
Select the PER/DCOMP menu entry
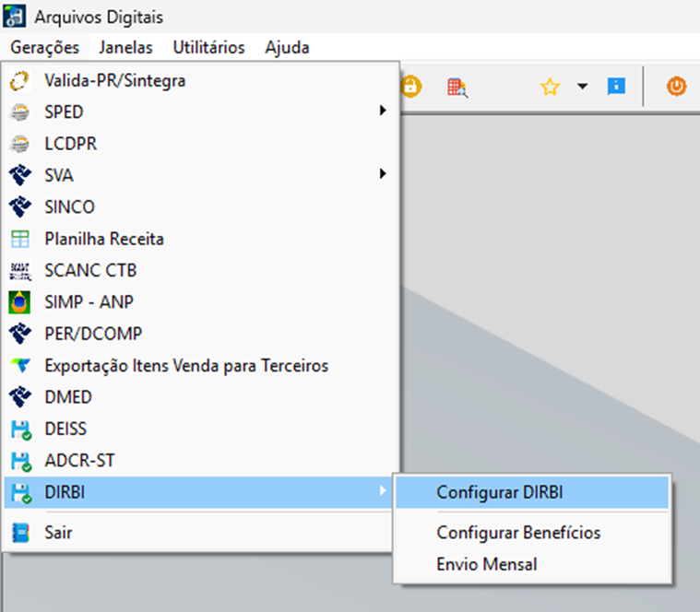[x=200, y=334]
